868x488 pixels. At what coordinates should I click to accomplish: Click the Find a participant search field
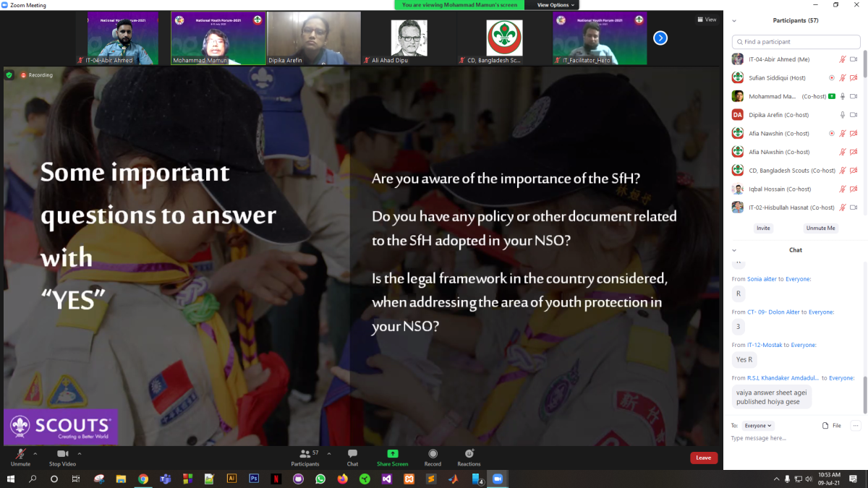point(796,42)
